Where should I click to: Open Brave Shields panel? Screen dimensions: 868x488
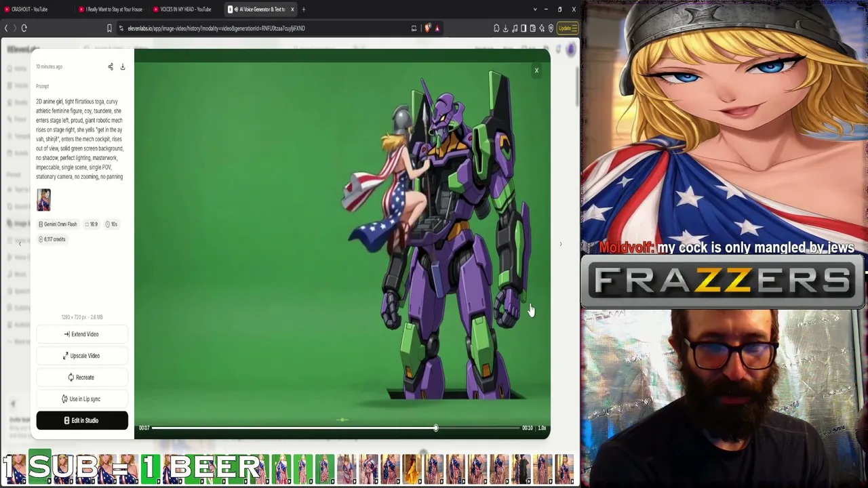(427, 28)
